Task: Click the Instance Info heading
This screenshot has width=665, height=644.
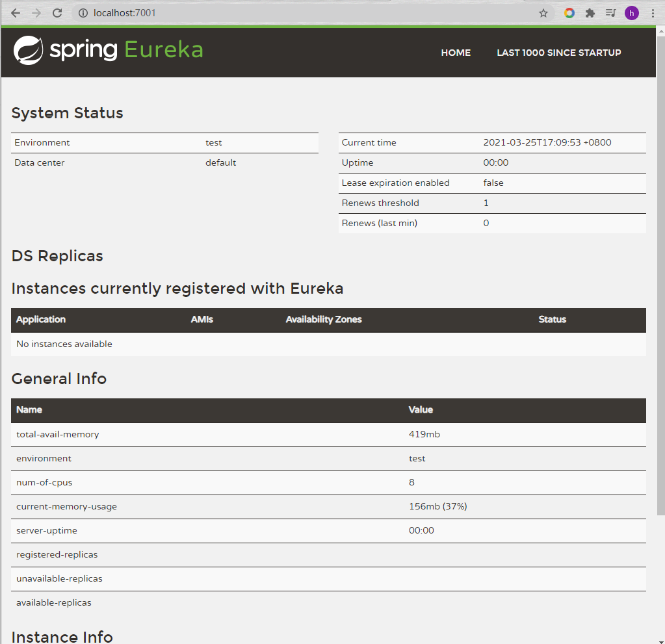Action: click(62, 637)
